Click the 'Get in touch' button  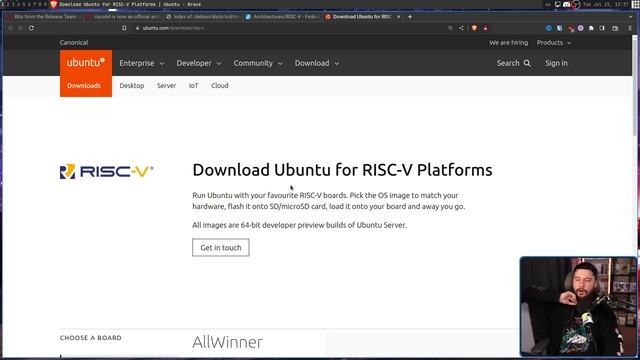click(x=221, y=247)
